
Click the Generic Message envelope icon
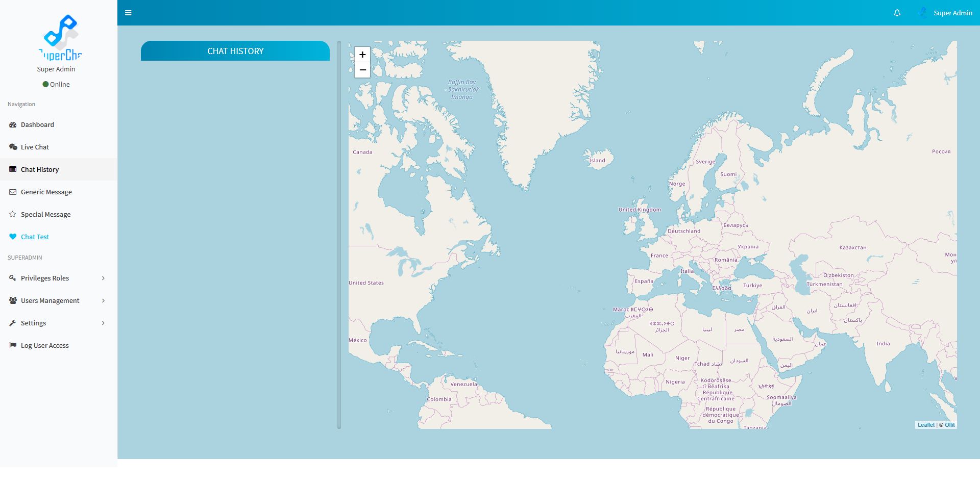13,192
